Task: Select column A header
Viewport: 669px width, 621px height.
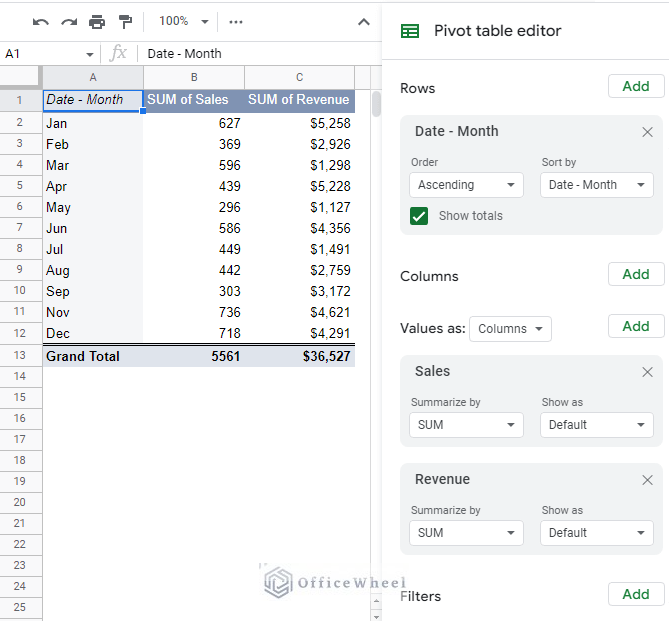Action: pos(93,77)
